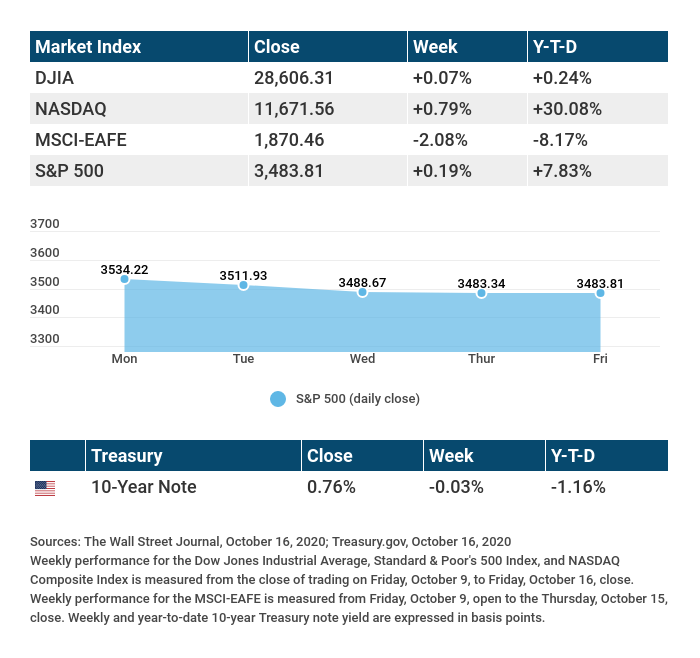Click the 10-Year Note label
The image size is (700, 658).
point(143,488)
